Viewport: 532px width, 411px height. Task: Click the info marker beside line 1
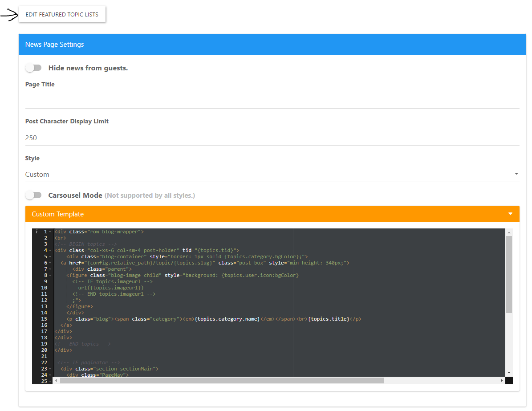37,232
